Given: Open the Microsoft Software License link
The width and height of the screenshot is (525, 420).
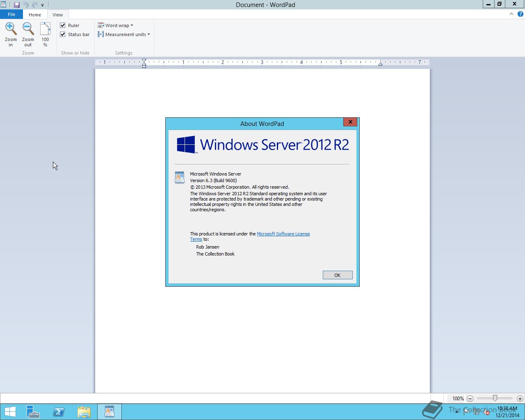Looking at the screenshot, I should coord(283,234).
